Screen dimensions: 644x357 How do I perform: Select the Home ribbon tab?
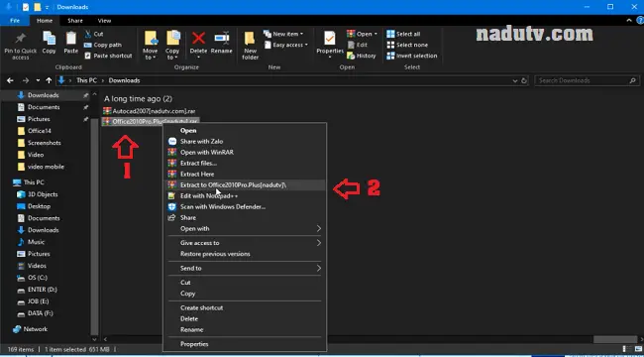[x=45, y=20]
